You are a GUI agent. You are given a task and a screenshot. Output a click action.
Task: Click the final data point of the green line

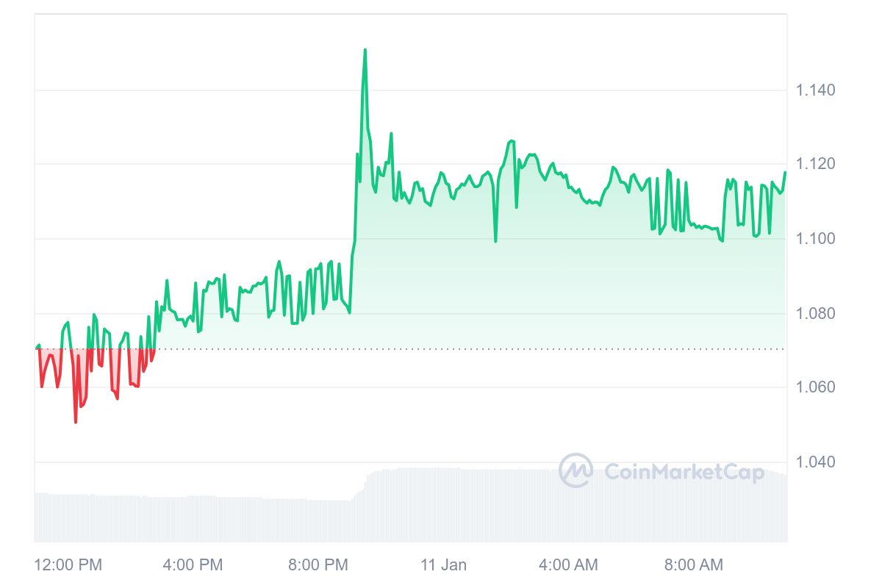pyautogui.click(x=785, y=173)
